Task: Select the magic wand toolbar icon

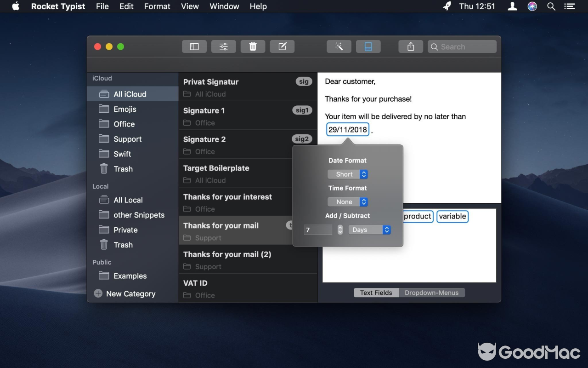Action: 339,46
